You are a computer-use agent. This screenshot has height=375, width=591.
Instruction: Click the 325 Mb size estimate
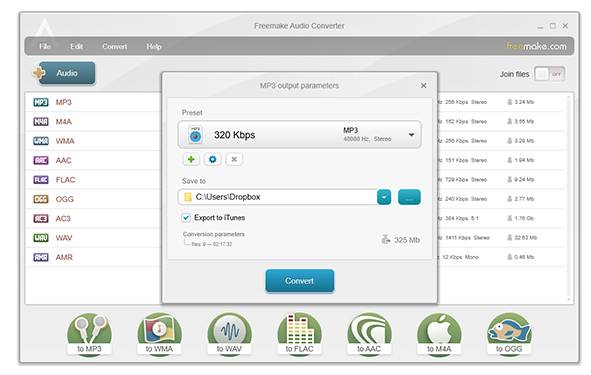coord(407,240)
